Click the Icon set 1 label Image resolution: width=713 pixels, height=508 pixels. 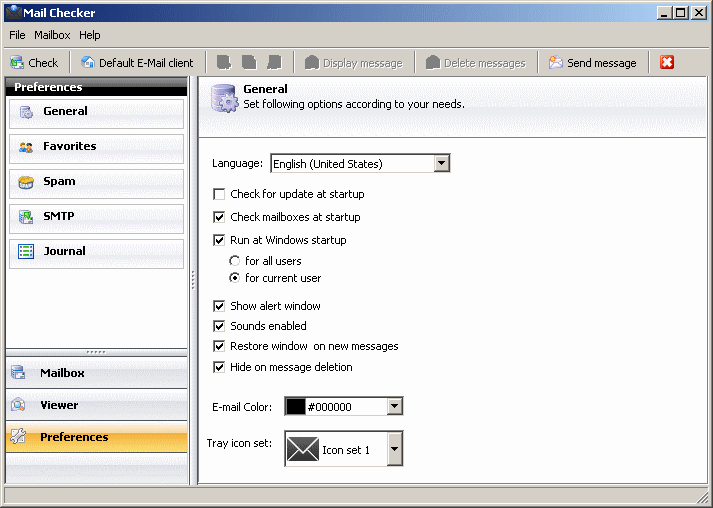point(346,450)
